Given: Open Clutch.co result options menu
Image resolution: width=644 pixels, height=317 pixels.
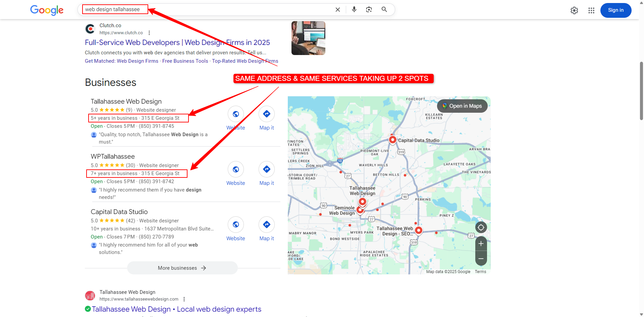Looking at the screenshot, I should point(149,33).
